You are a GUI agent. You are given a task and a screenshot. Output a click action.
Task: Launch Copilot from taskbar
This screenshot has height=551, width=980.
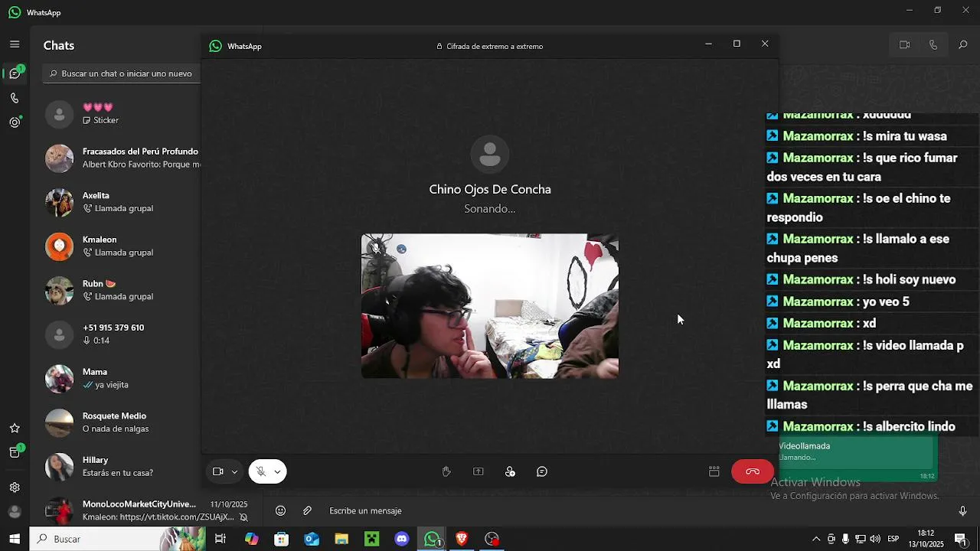tap(251, 539)
